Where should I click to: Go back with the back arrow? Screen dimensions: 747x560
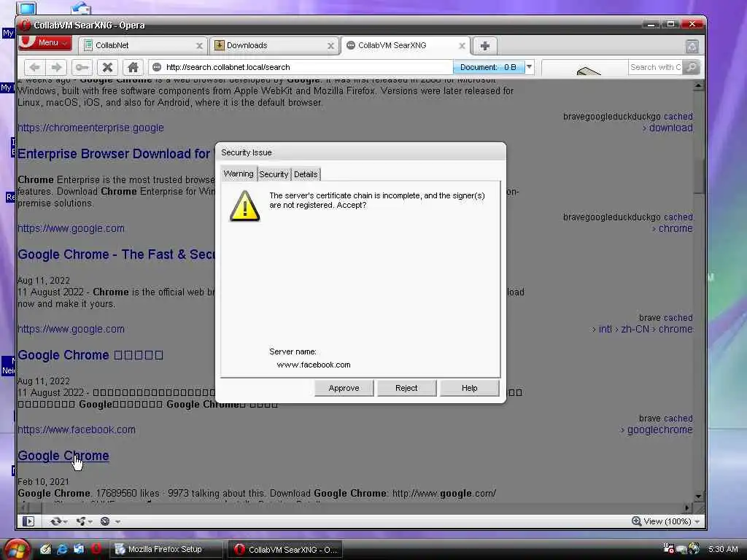pos(34,67)
